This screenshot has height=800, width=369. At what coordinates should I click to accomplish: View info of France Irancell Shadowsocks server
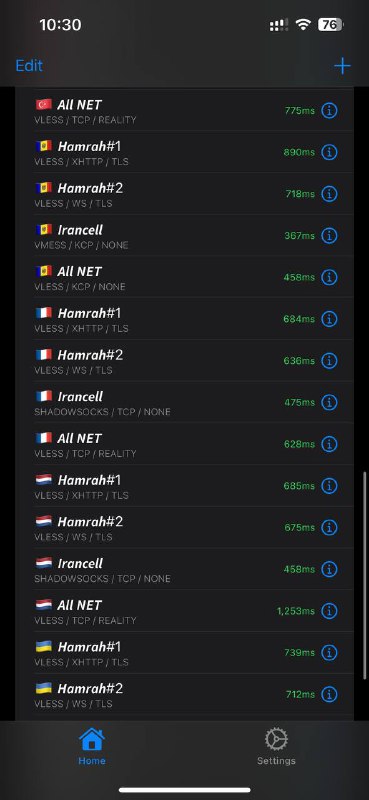[x=329, y=403]
